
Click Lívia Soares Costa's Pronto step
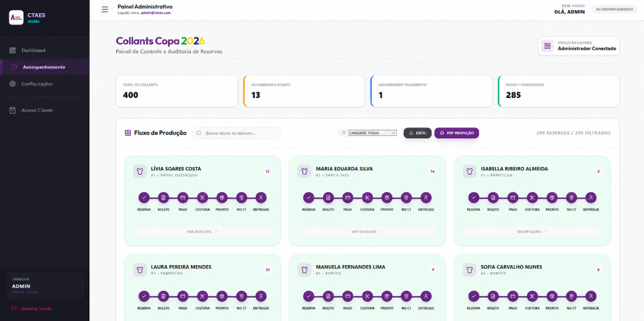point(222,198)
